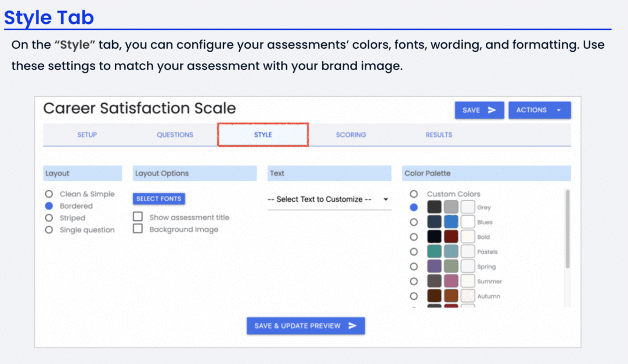The width and height of the screenshot is (628, 364).
Task: Select the Custom Colors radio option
Action: (414, 194)
